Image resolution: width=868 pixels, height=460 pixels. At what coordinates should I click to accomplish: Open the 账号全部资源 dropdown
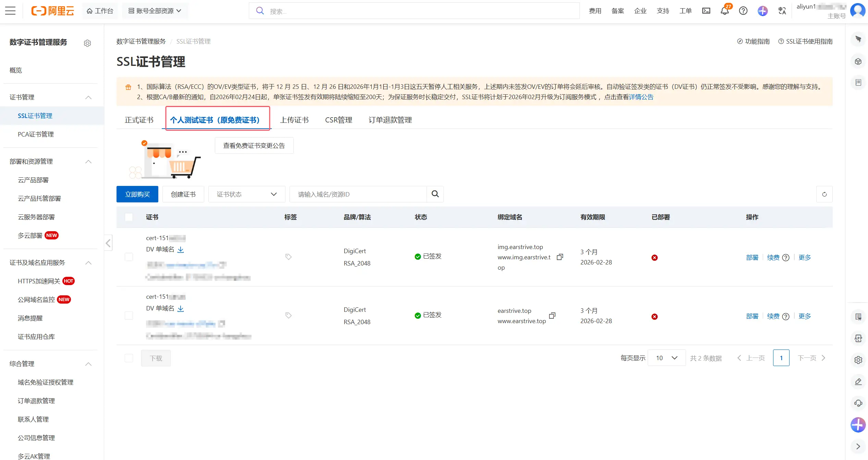pyautogui.click(x=155, y=11)
